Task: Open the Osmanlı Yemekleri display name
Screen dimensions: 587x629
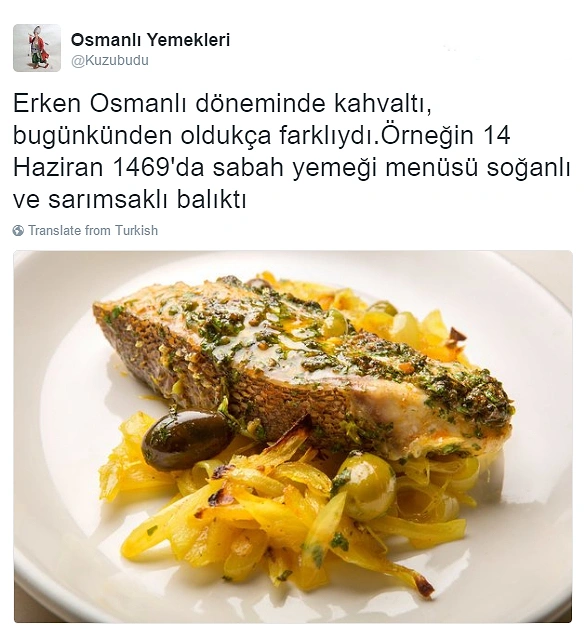Action: pos(150,40)
